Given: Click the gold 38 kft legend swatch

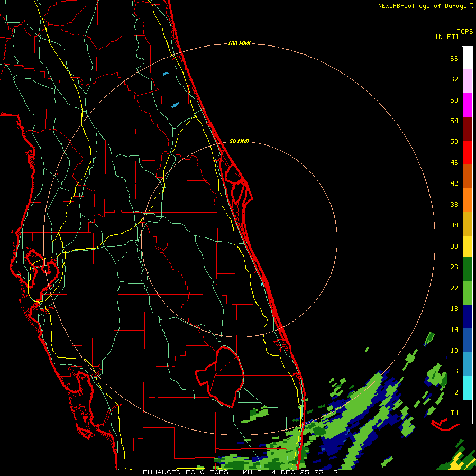Looking at the screenshot, I should click(x=467, y=224).
